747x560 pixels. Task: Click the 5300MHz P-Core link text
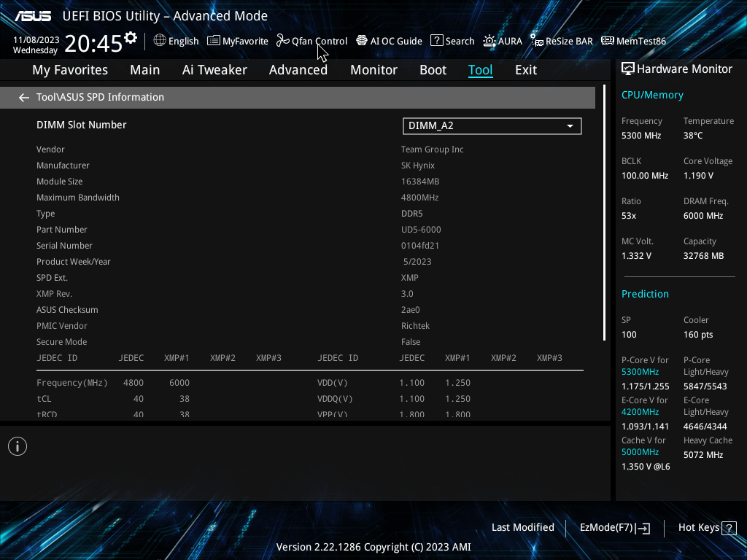[640, 372]
